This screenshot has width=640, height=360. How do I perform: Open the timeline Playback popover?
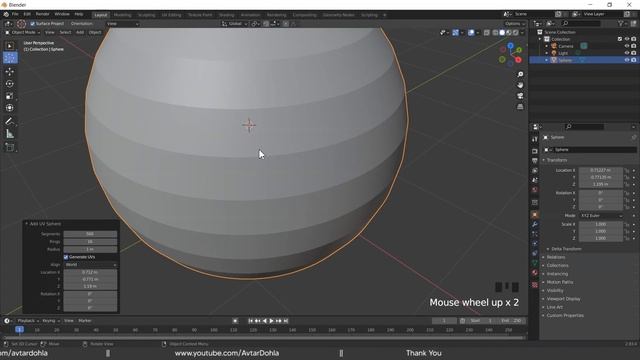point(28,321)
